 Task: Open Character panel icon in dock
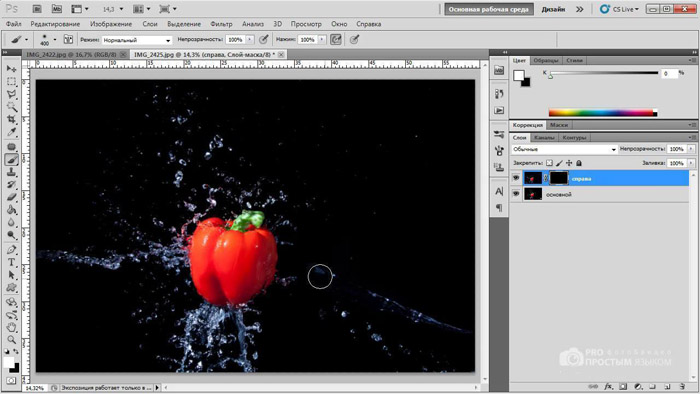click(x=499, y=191)
